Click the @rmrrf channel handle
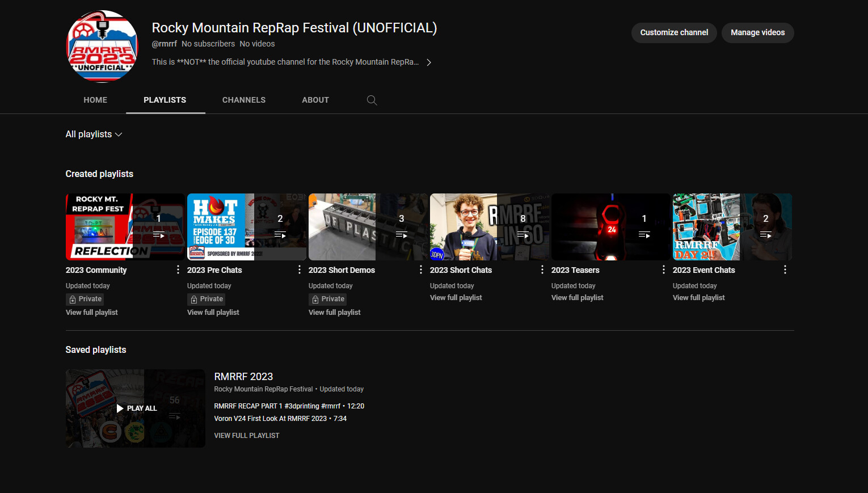The height and width of the screenshot is (493, 868). click(x=165, y=44)
